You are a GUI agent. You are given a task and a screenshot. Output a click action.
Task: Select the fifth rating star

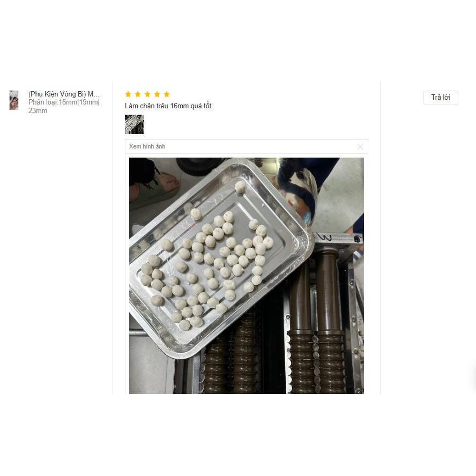point(167,94)
